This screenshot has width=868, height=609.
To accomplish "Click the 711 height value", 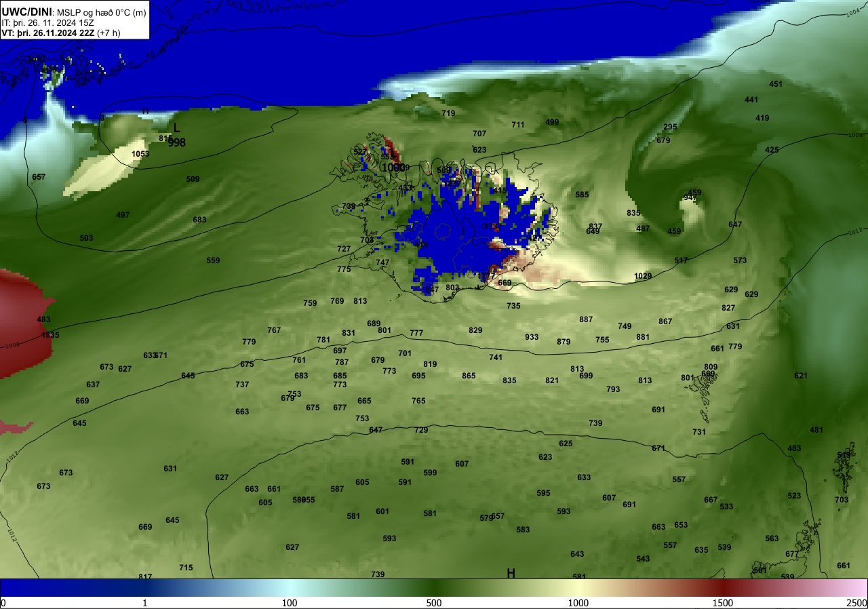I will pos(518,125).
